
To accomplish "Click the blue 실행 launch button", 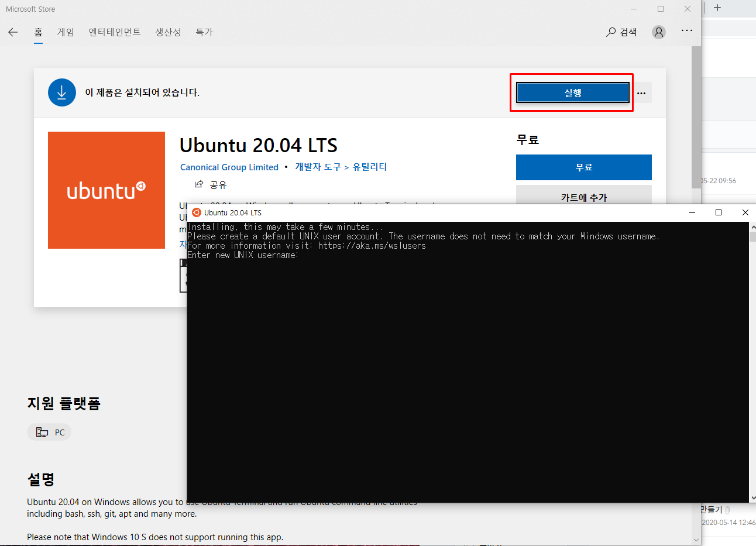I will [x=572, y=92].
